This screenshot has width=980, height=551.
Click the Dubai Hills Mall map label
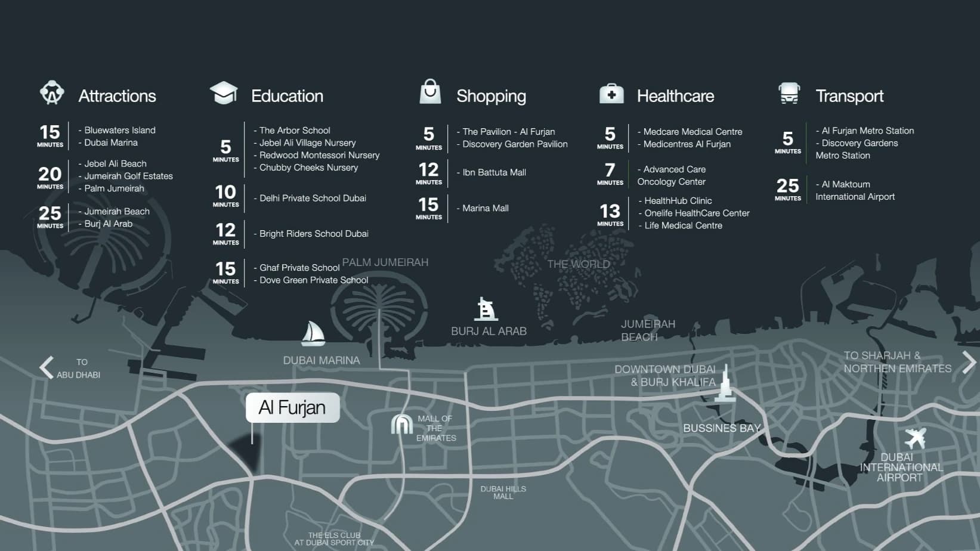[503, 493]
